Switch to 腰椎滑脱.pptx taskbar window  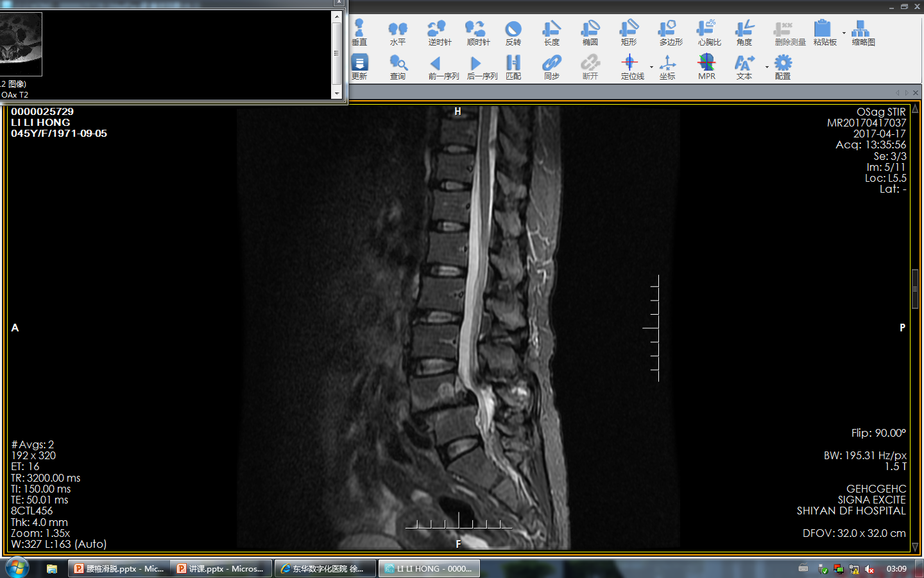(x=119, y=568)
